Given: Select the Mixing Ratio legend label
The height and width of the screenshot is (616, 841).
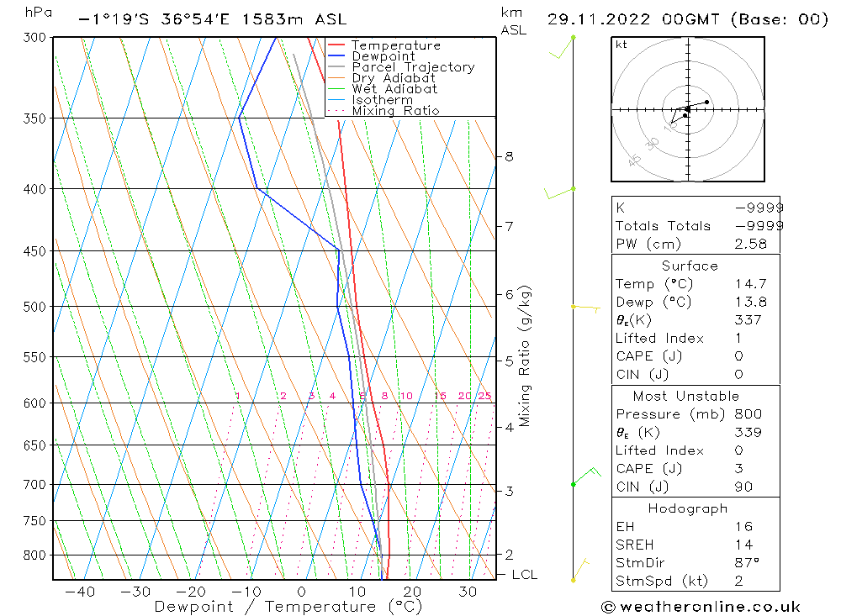Looking at the screenshot, I should [395, 110].
